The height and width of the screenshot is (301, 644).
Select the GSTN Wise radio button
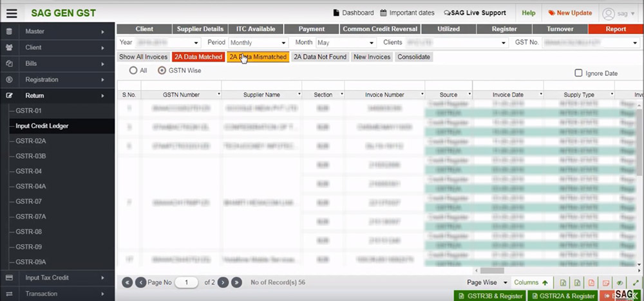(162, 70)
